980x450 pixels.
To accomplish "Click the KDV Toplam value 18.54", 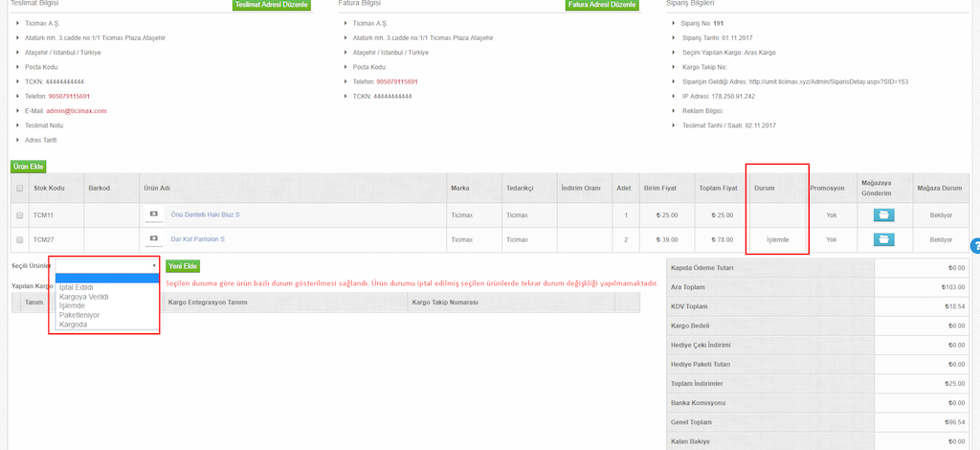I will pos(953,307).
